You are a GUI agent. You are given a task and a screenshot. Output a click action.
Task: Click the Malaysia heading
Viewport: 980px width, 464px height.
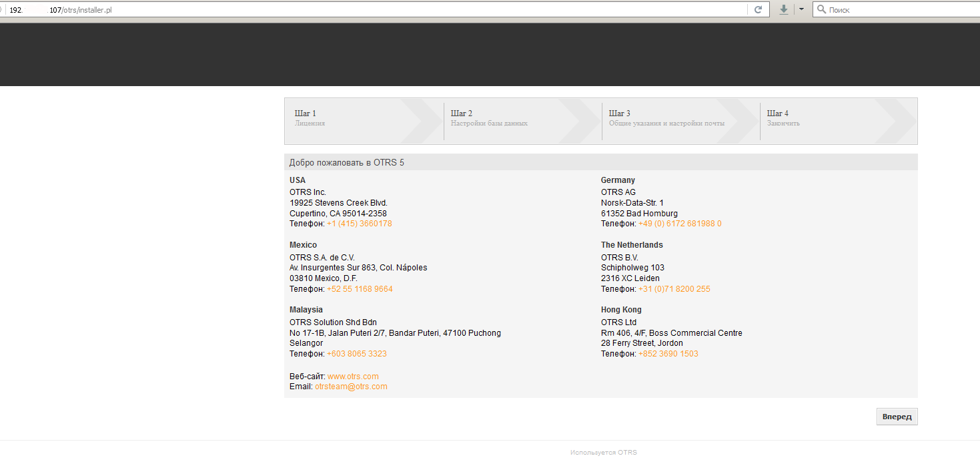coord(306,310)
